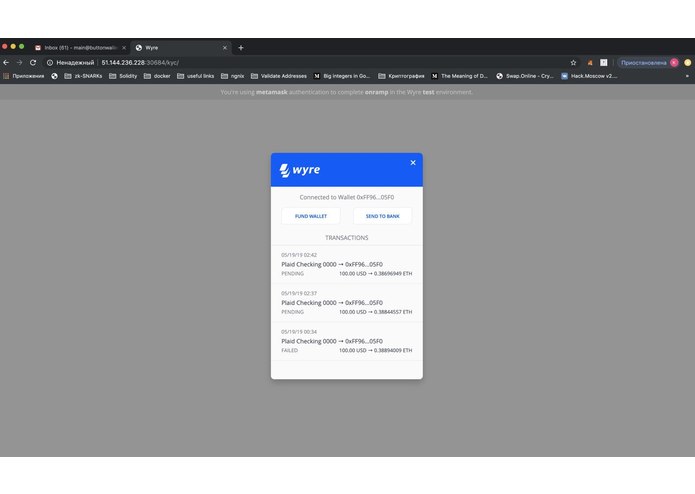Viewport: 695px width, 494px height.
Task: Select the 05/19/19 00:34 transaction row
Action: [x=347, y=341]
